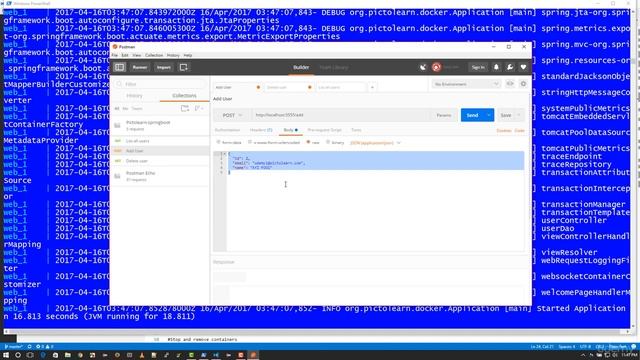Viewport: 640px width, 360px height.
Task: Click the new collection folder icon
Action: coord(185,109)
